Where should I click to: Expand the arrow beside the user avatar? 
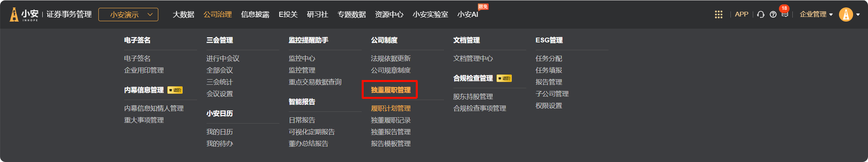pyautogui.click(x=858, y=15)
